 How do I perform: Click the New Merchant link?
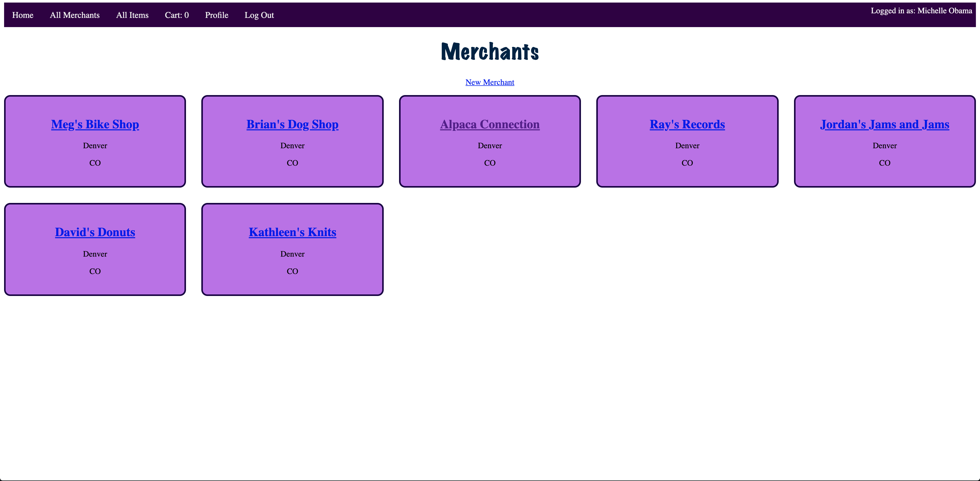click(x=490, y=82)
